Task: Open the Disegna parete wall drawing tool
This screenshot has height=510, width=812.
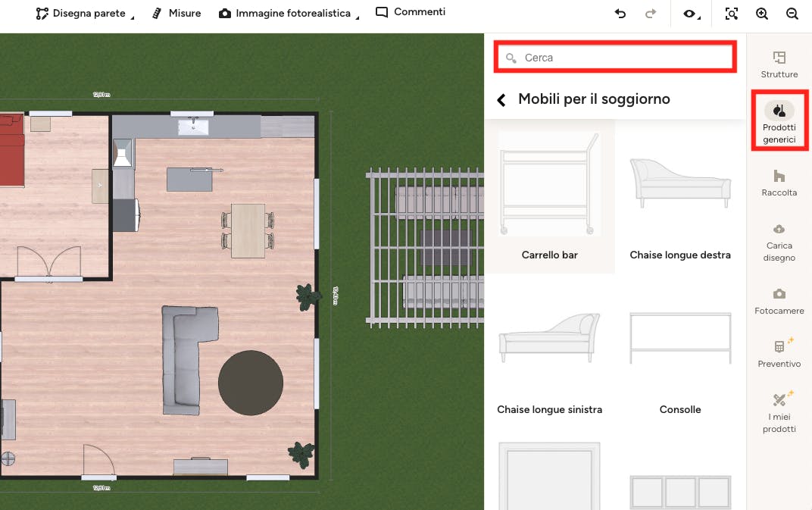Action: click(81, 13)
